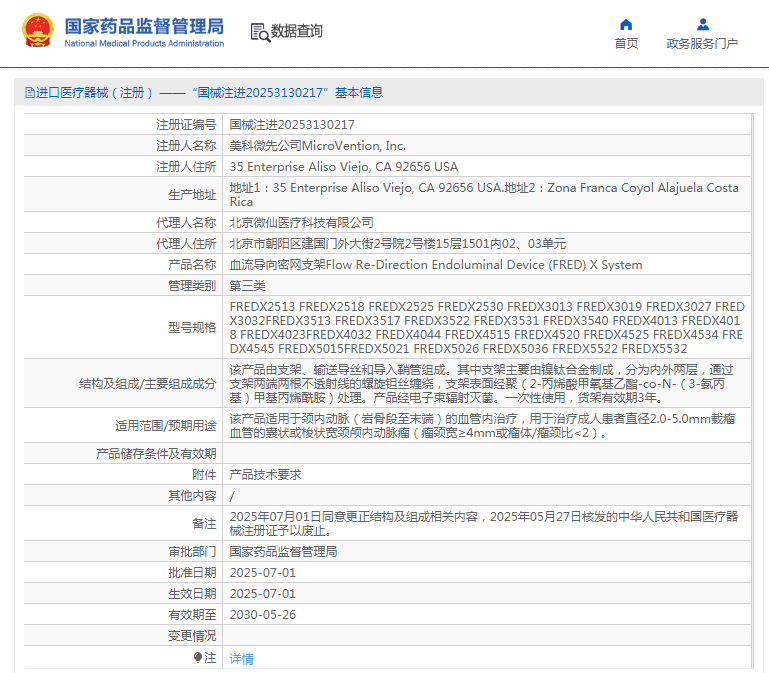Viewport: 769px width, 673px height.
Task: Open the 详情 link
Action: tap(241, 659)
